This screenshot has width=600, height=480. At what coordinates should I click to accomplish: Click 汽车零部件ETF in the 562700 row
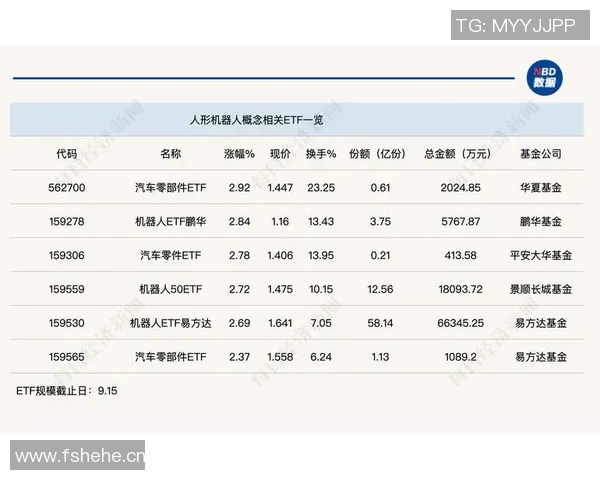170,188
